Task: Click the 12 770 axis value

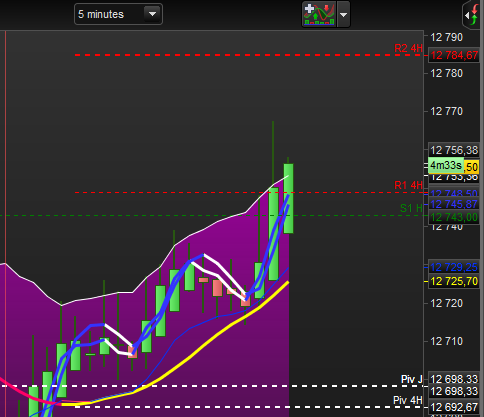Action: coord(447,111)
